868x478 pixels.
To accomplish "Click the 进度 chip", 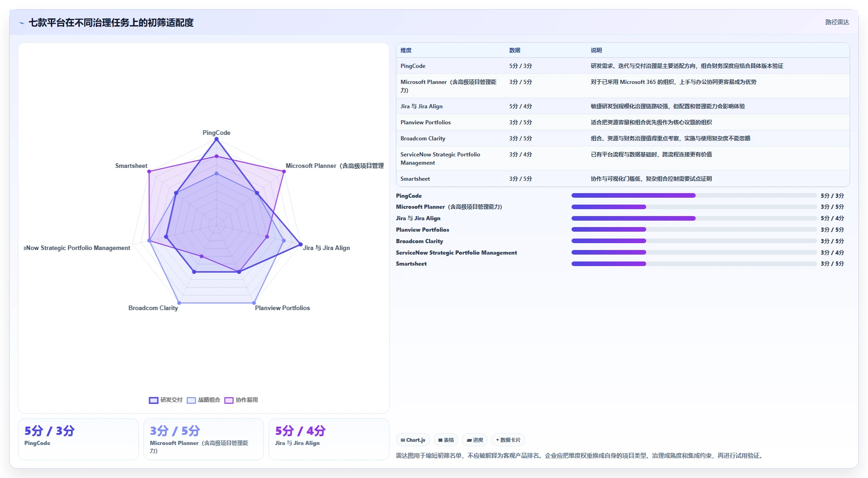I will (x=475, y=440).
